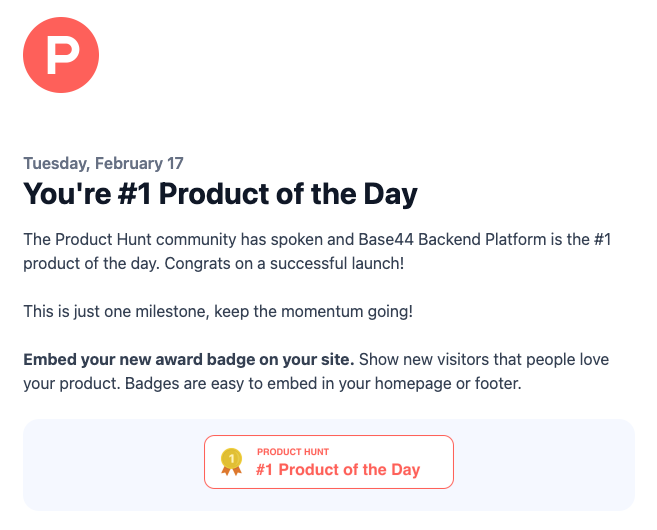The width and height of the screenshot is (657, 530).
Task: Click the words 'homepage or footer'
Action: tap(448, 383)
